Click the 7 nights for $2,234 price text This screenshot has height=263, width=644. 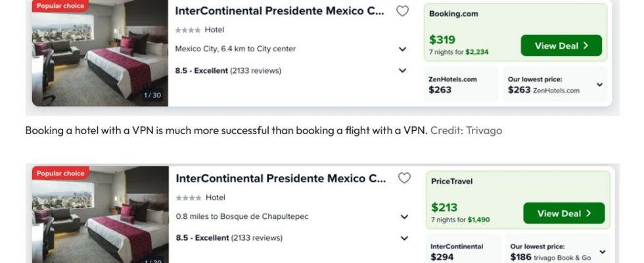point(459,52)
